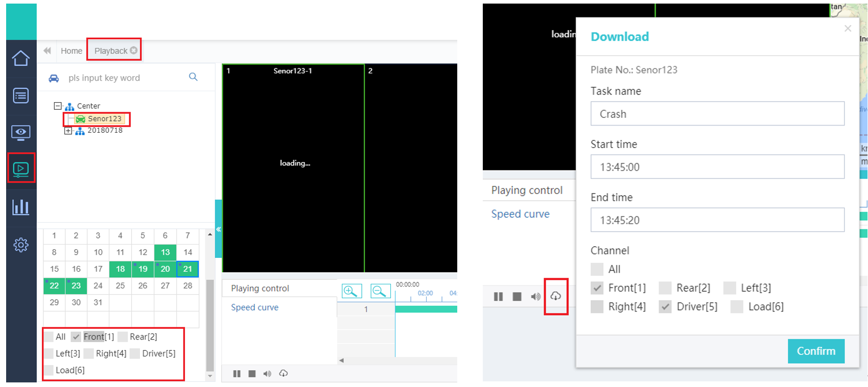
Task: Open live view monitor sidebar icon
Action: (20, 132)
